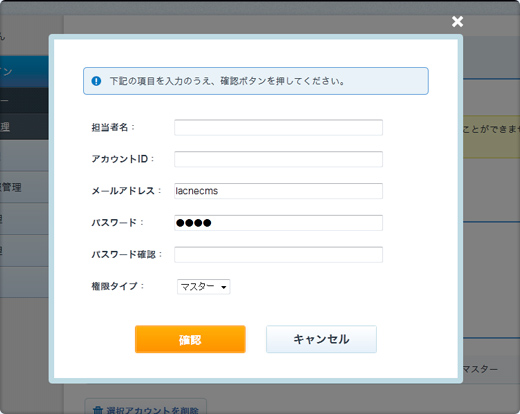Click the info message banner text
Screen dimensions: 520x414
[227, 81]
